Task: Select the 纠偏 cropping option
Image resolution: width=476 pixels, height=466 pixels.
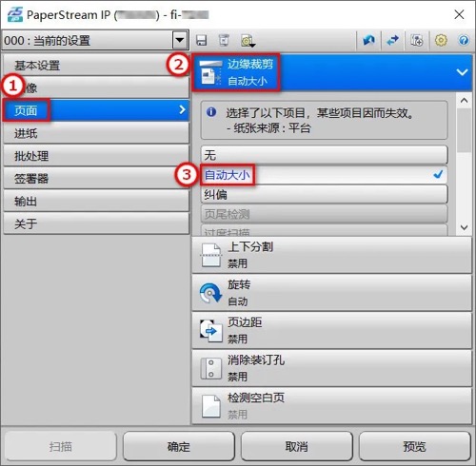Action: pos(324,194)
